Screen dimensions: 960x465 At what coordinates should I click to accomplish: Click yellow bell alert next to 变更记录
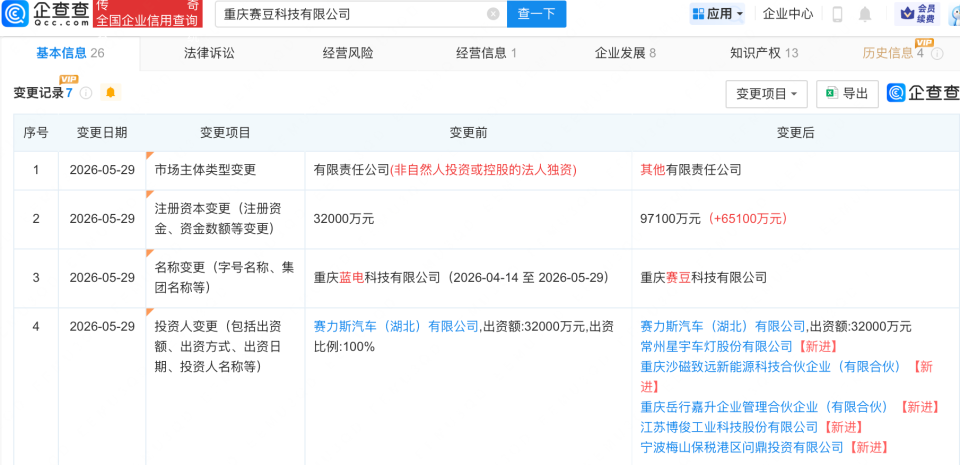110,92
